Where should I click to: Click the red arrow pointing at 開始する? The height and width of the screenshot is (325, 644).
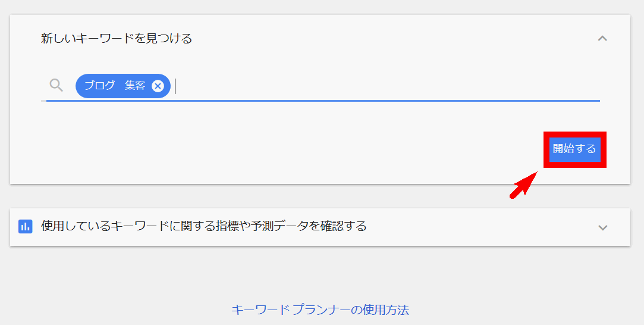(524, 185)
